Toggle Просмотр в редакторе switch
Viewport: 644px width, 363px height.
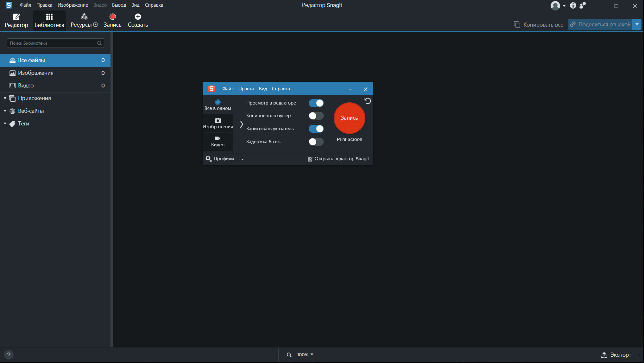pos(316,103)
